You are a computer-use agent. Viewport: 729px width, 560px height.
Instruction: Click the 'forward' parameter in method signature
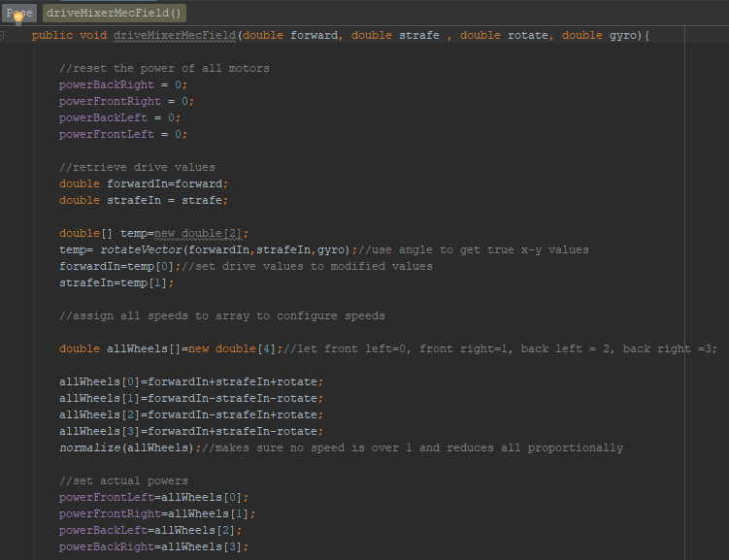[314, 35]
